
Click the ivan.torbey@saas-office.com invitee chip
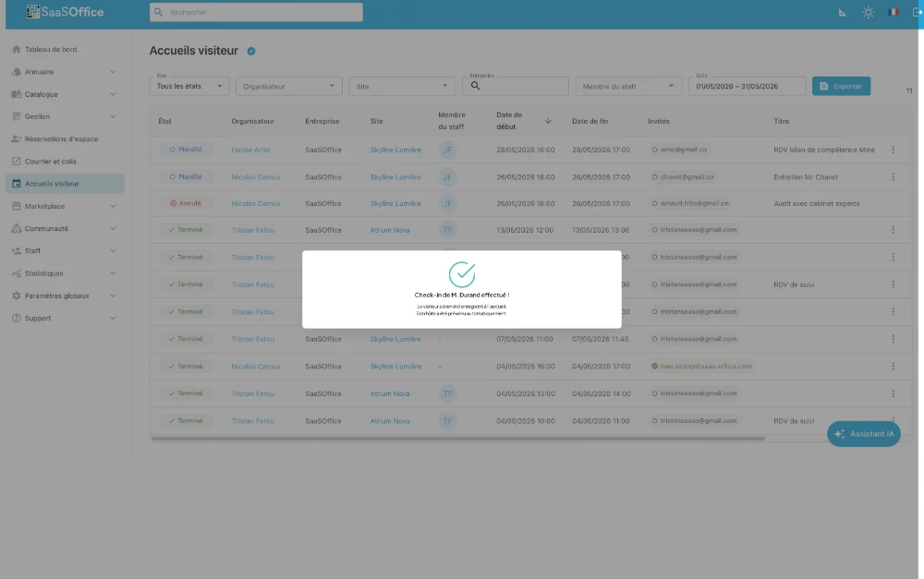point(702,367)
